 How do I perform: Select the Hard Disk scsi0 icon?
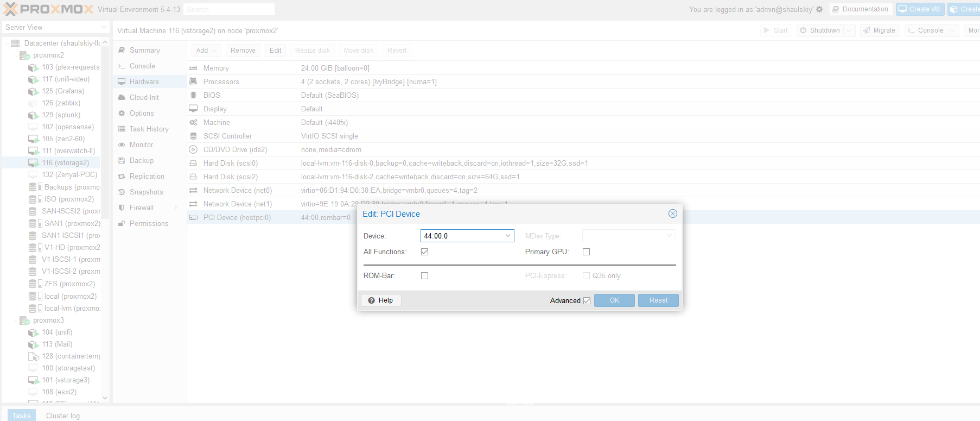coord(193,164)
